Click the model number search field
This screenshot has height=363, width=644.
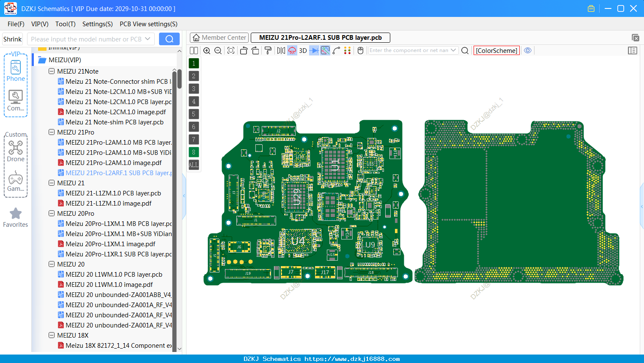coord(90,39)
